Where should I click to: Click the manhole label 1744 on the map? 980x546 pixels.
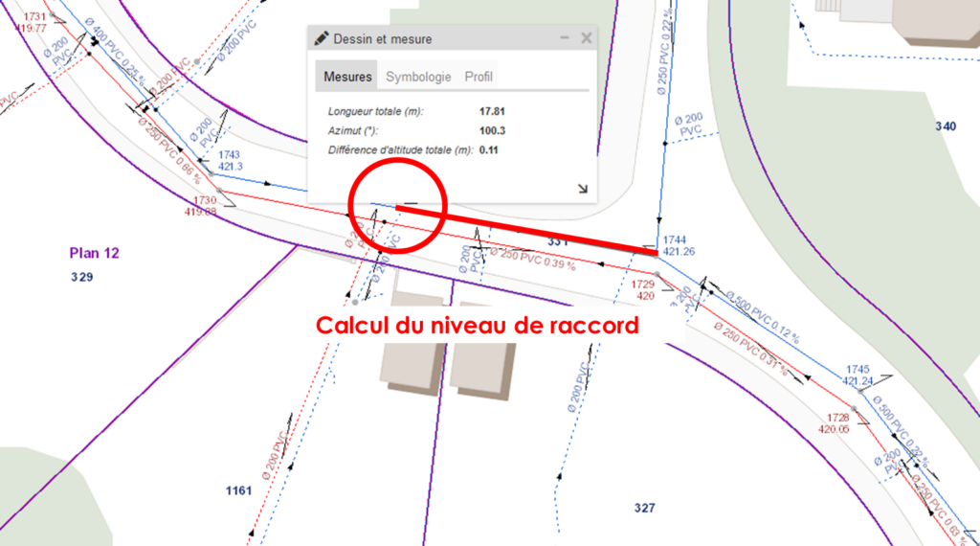pyautogui.click(x=676, y=239)
